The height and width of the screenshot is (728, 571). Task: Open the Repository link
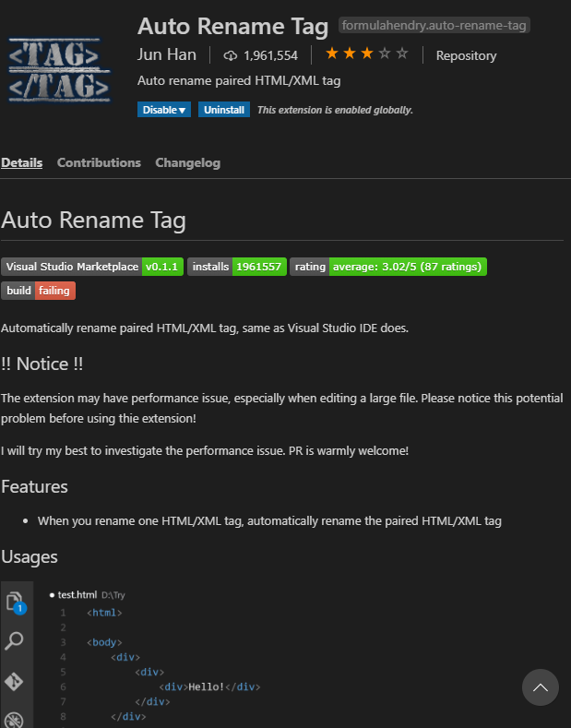(x=466, y=55)
